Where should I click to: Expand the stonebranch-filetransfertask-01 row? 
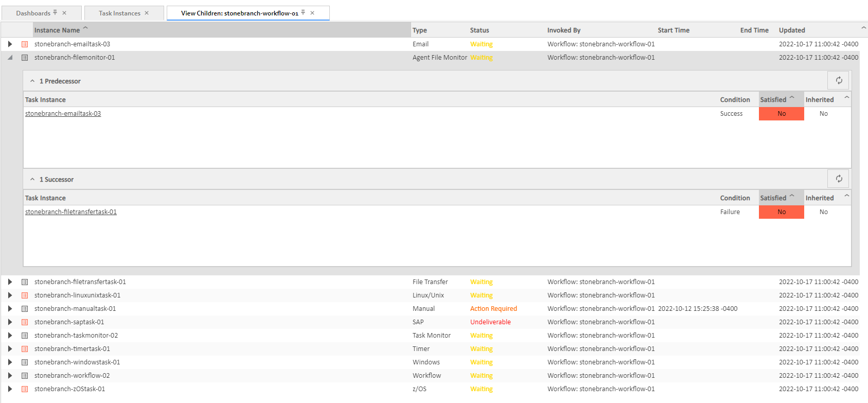click(x=10, y=282)
